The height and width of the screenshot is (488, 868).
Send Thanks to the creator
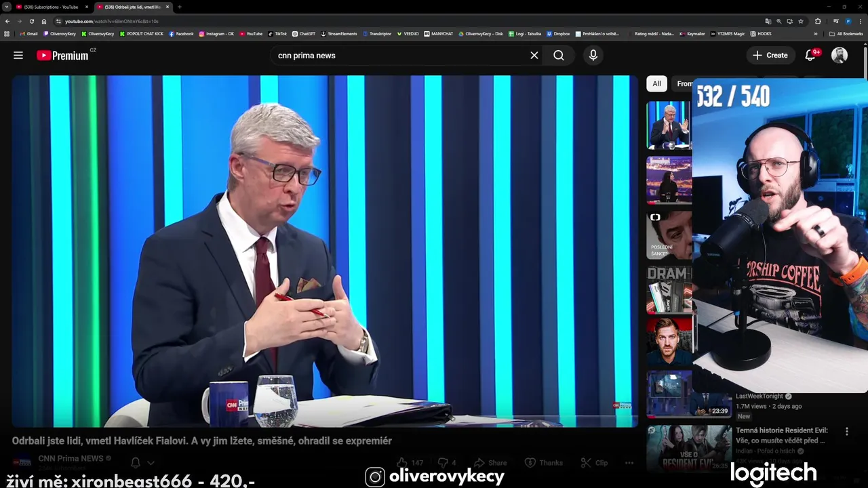pos(544,463)
